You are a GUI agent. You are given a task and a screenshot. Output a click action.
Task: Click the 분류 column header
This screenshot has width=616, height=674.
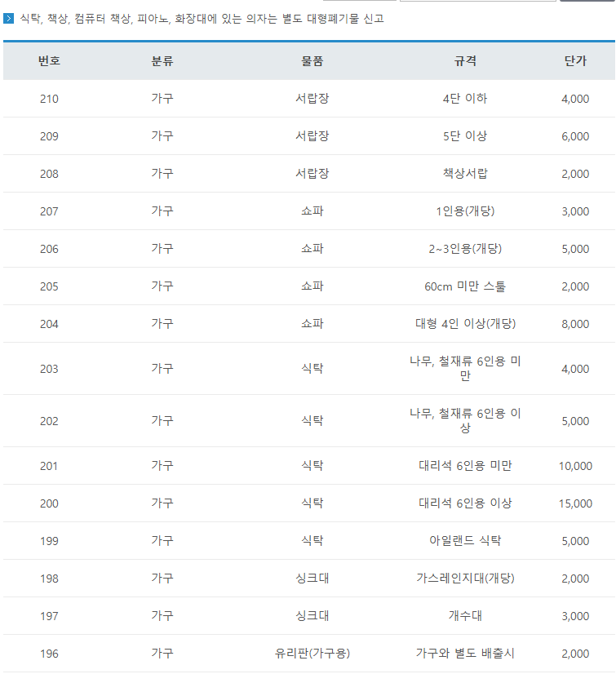tap(162, 61)
